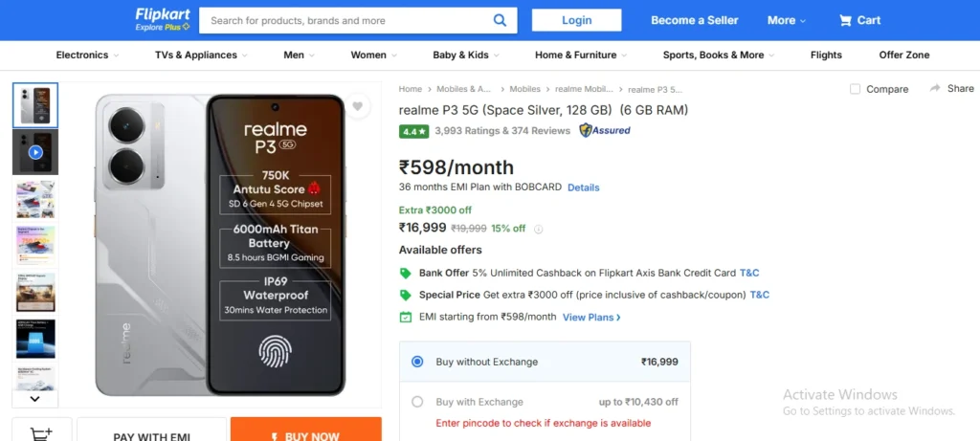Tick the Compare checkbox
980x441 pixels.
[x=855, y=89]
